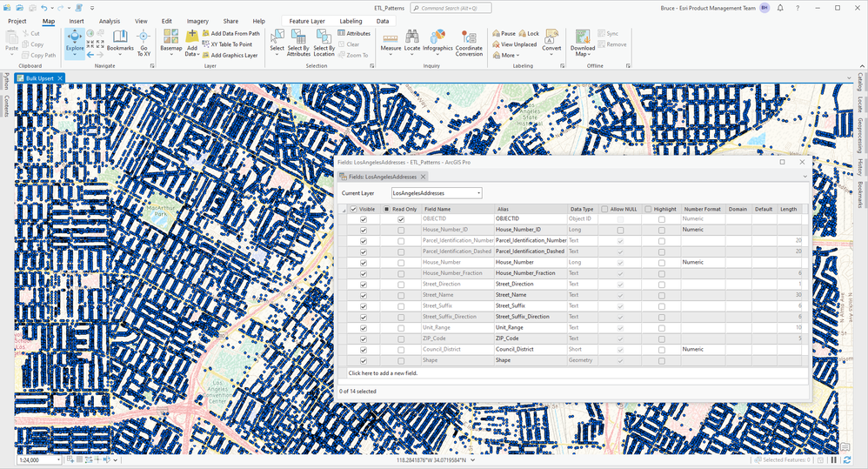Uncheck Visible for the Street_Name field

coord(364,295)
